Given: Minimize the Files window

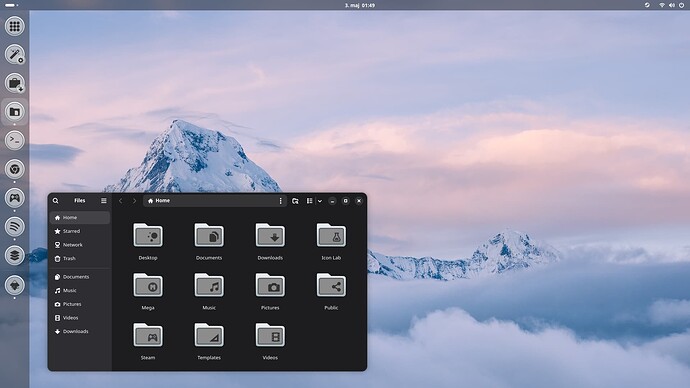Looking at the screenshot, I should 332,201.
